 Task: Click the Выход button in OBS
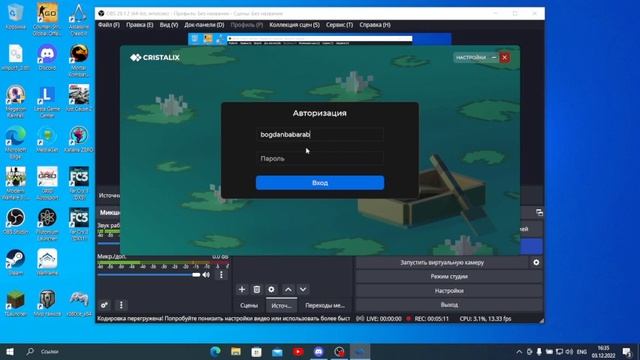point(449,305)
